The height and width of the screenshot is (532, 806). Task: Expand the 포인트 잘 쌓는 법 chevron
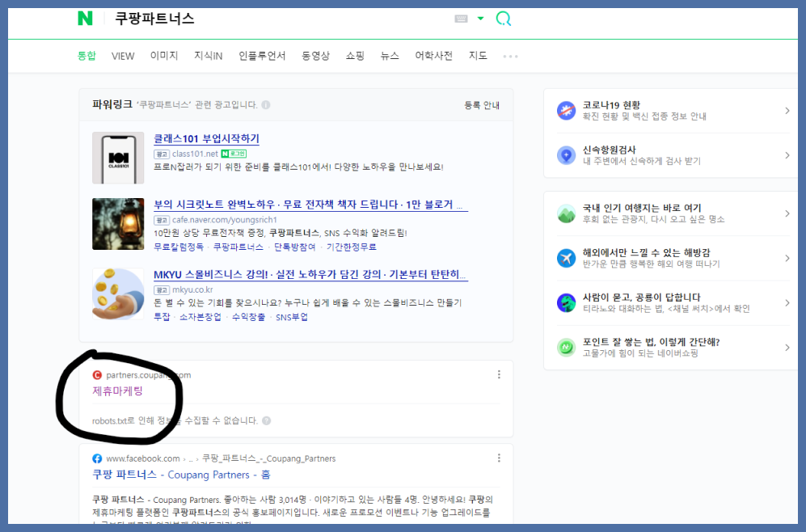(787, 348)
